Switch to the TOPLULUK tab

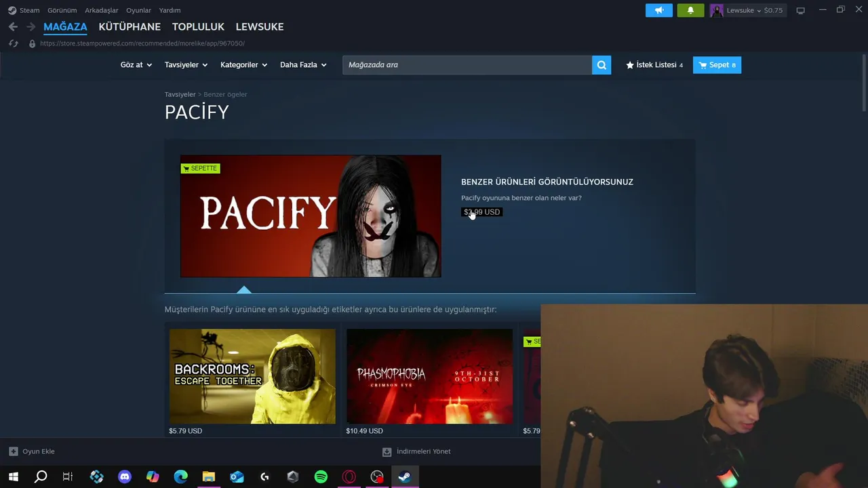(198, 26)
